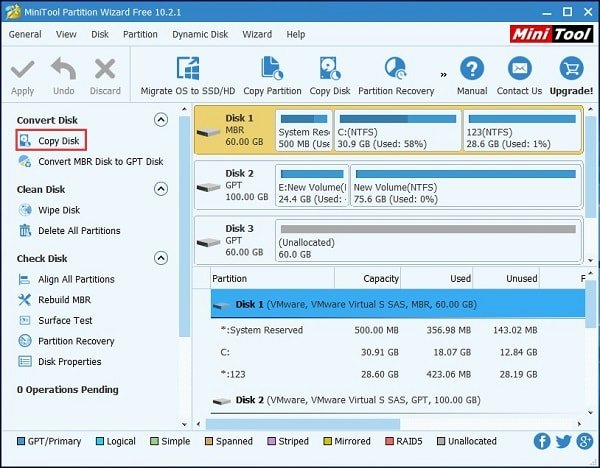The width and height of the screenshot is (600, 468).
Task: Click the horizontal scrollbar thumb of partition list
Action: click(x=303, y=424)
